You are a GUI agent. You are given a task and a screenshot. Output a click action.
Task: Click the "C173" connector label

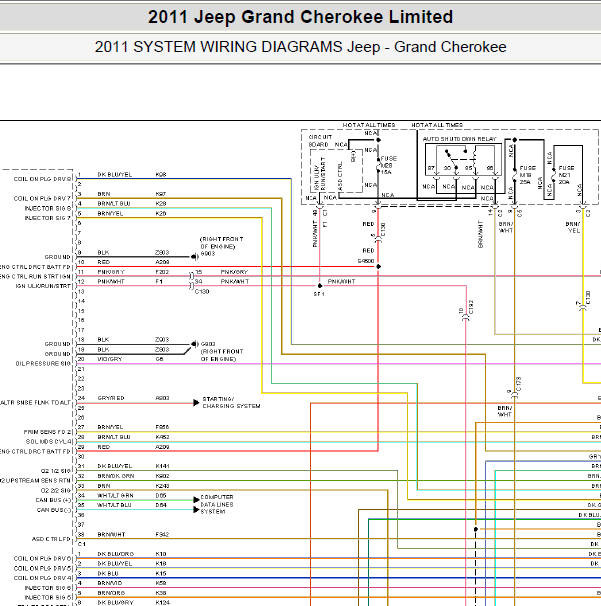point(519,384)
